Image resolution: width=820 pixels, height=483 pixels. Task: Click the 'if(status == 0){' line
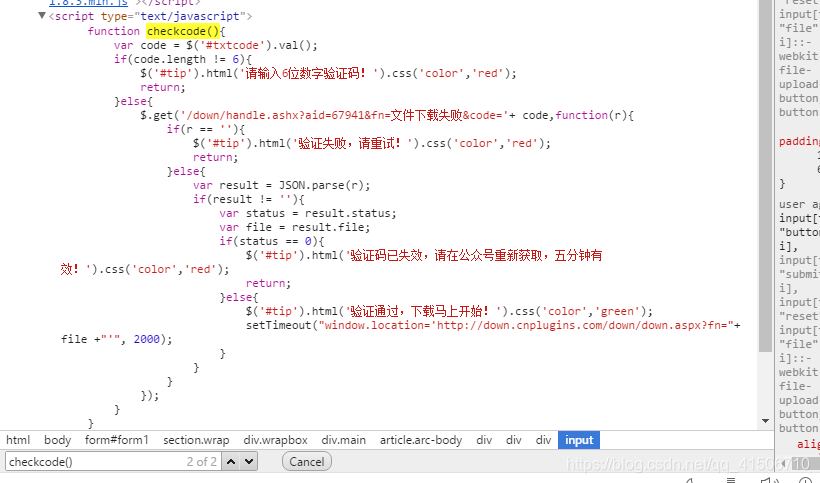[271, 242]
